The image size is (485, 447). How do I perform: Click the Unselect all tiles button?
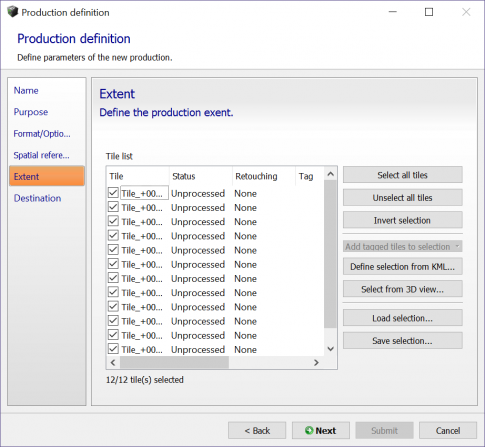click(x=402, y=197)
